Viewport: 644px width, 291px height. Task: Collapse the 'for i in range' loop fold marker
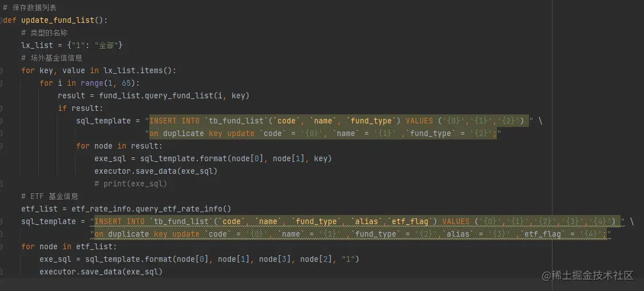coord(2,83)
